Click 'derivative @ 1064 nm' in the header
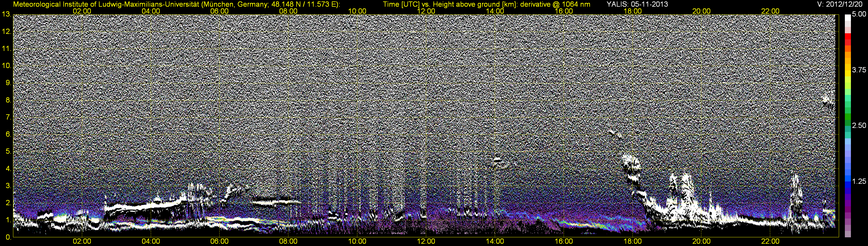Viewport: 868px width, 246px height. (555, 4)
